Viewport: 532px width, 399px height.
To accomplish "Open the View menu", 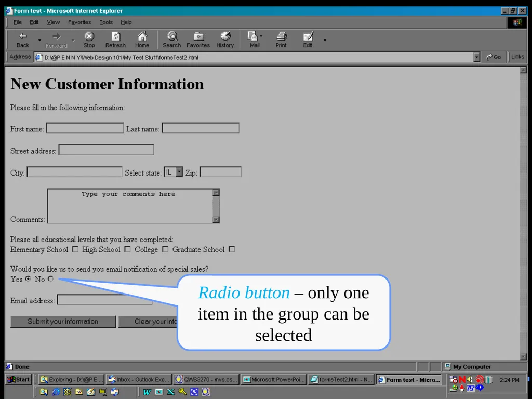I will tap(54, 22).
